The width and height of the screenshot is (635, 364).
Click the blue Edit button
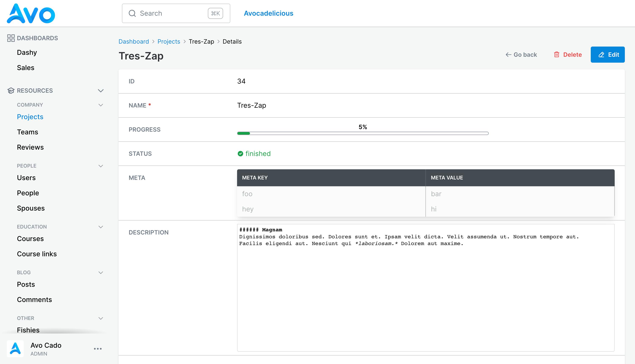point(607,55)
